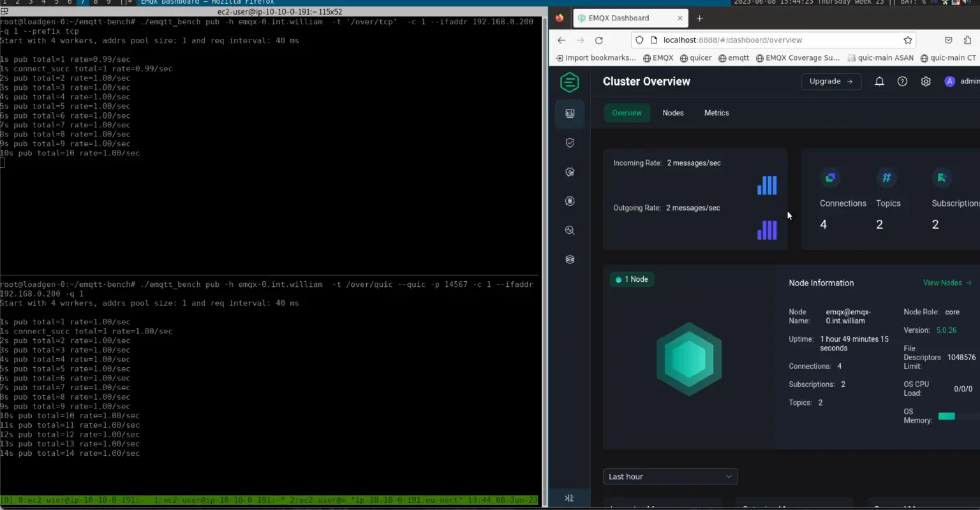Bookmark this page with star icon
The width and height of the screenshot is (980, 510).
click(x=907, y=40)
